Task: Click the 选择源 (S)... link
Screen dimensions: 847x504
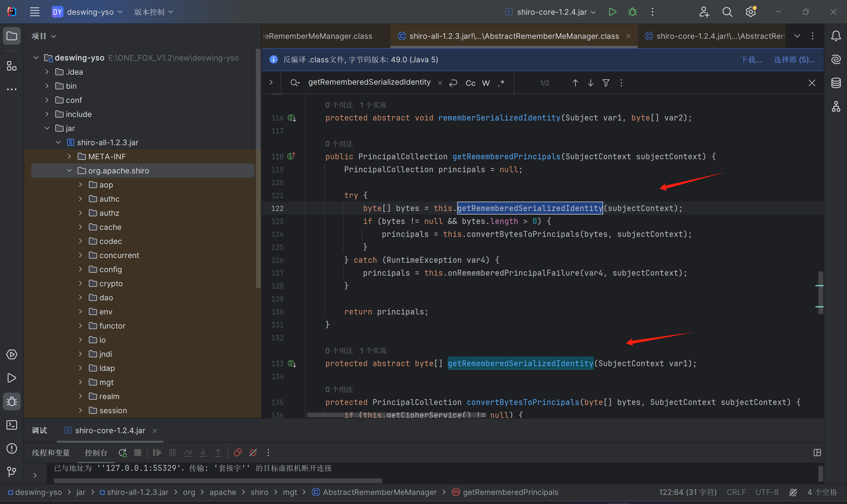Action: coord(794,60)
